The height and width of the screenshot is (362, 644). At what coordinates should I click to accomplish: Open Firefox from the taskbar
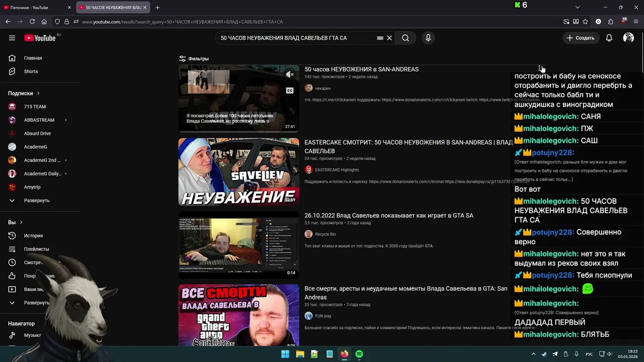pyautogui.click(x=344, y=354)
